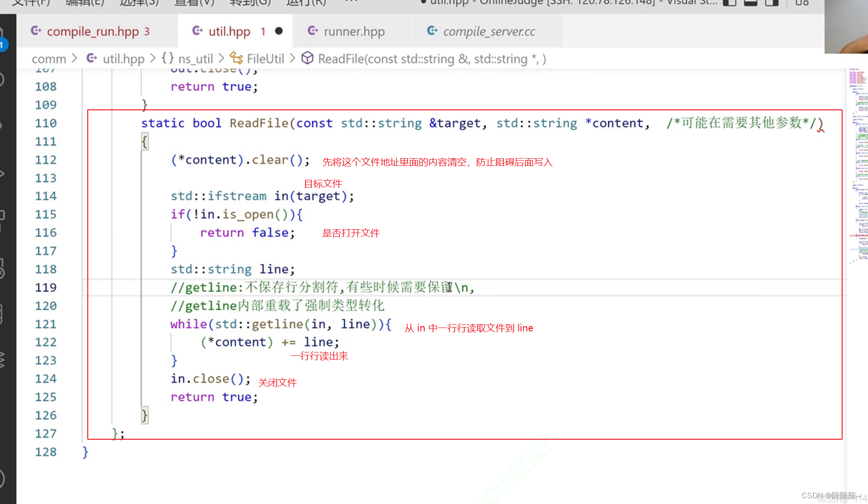Click the while(std::getline(in, line)){ statement
Viewport: 868px width, 504px height.
[x=281, y=324]
